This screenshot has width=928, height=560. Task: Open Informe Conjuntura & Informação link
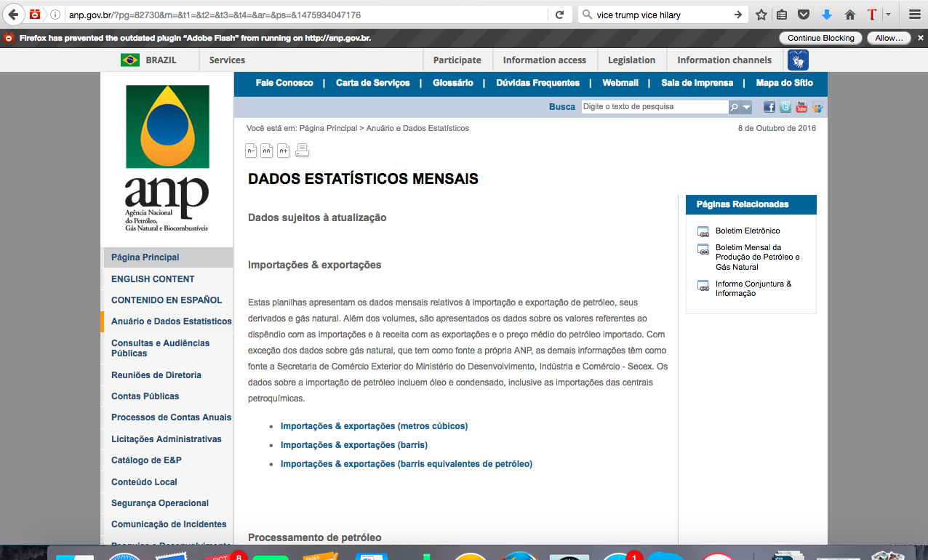point(753,289)
